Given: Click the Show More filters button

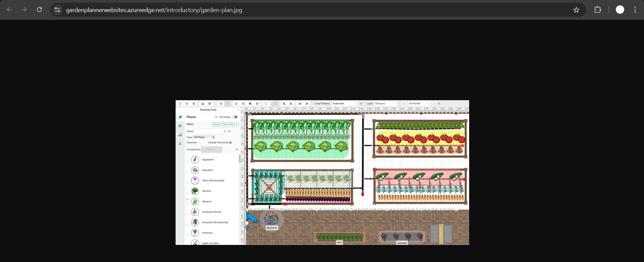Looking at the screenshot, I should pos(230,124).
